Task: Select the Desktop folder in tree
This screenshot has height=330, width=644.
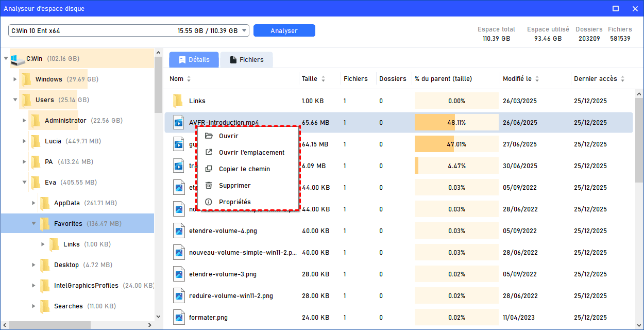Action: point(66,265)
